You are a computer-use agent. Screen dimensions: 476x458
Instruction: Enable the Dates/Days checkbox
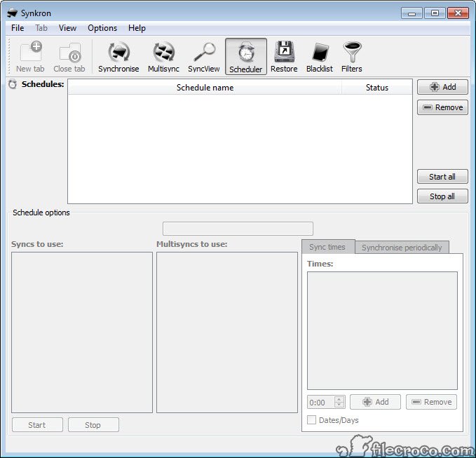tap(311, 420)
